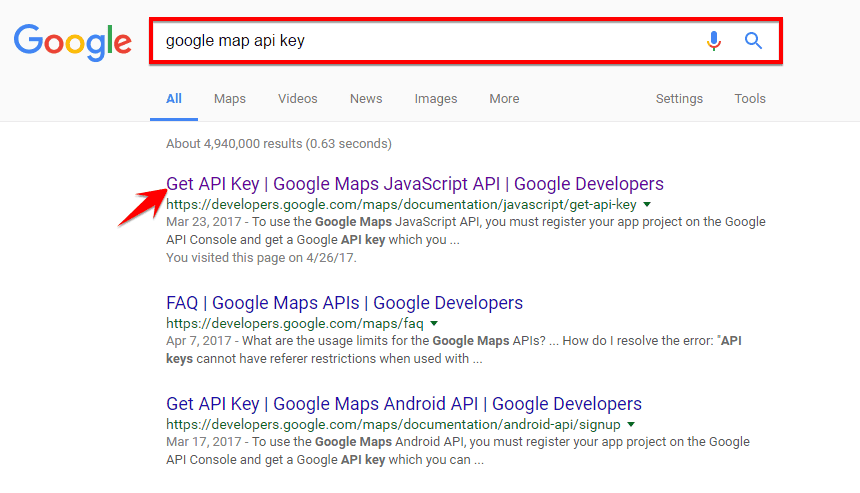Click the blue magnifier search icon
Screen dimensions: 860x493
753,41
